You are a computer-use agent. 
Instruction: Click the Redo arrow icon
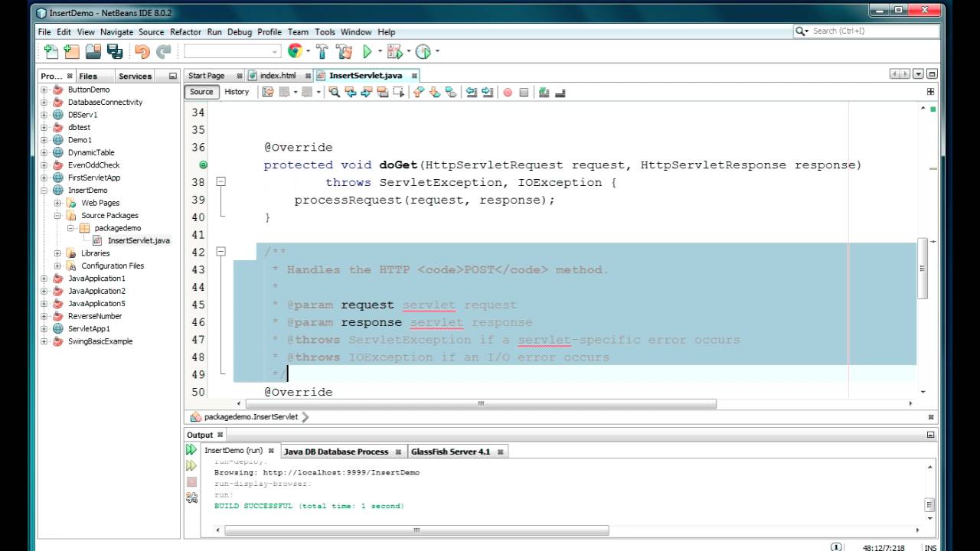[163, 51]
